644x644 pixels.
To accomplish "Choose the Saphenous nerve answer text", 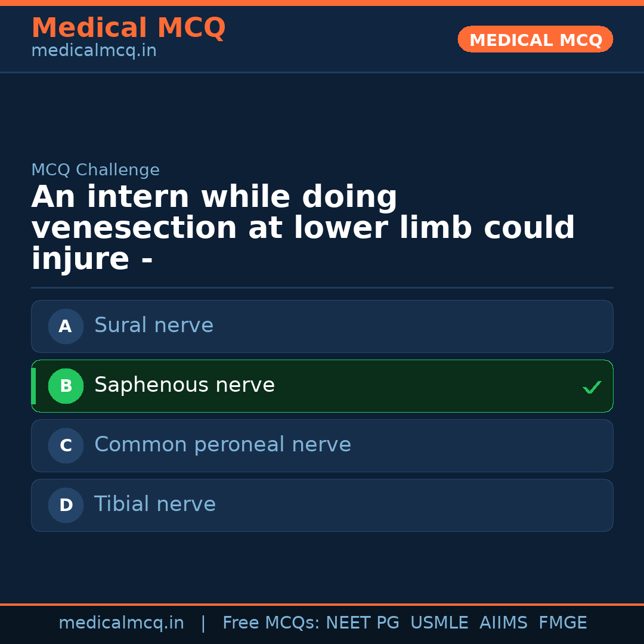I will [184, 385].
